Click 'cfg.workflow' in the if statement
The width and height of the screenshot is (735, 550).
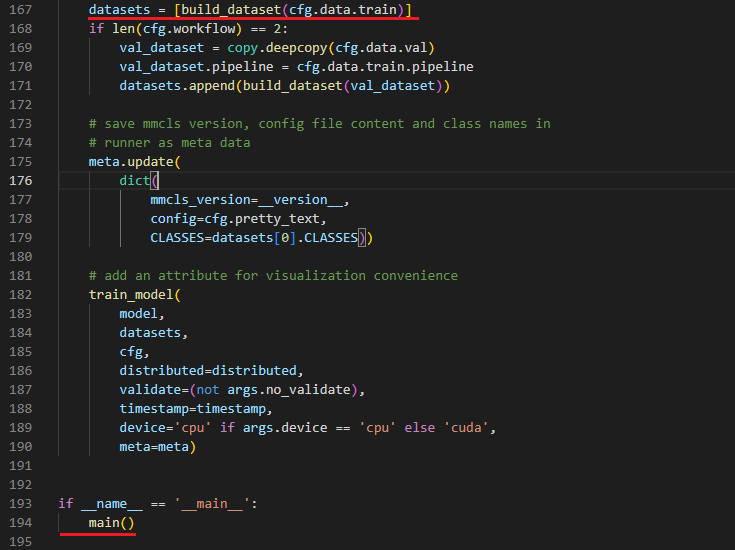[189, 29]
